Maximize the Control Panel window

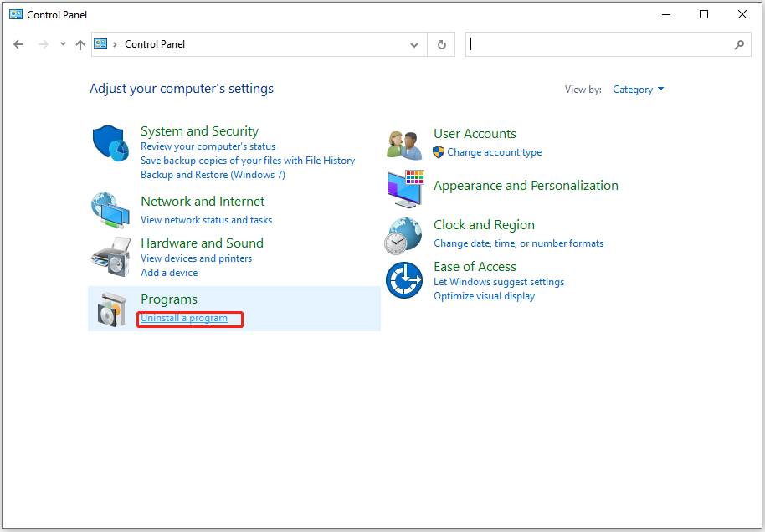704,14
